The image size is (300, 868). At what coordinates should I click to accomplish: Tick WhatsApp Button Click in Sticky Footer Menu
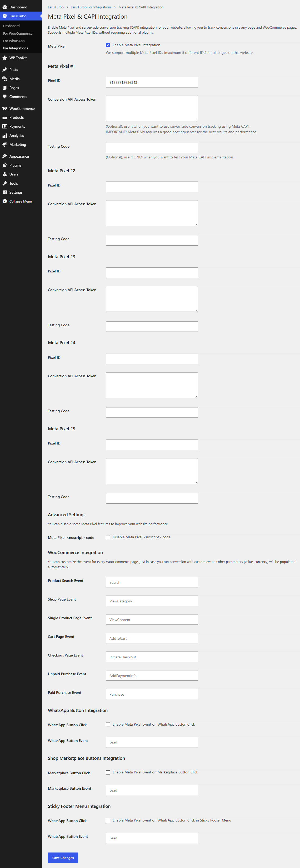(x=108, y=820)
